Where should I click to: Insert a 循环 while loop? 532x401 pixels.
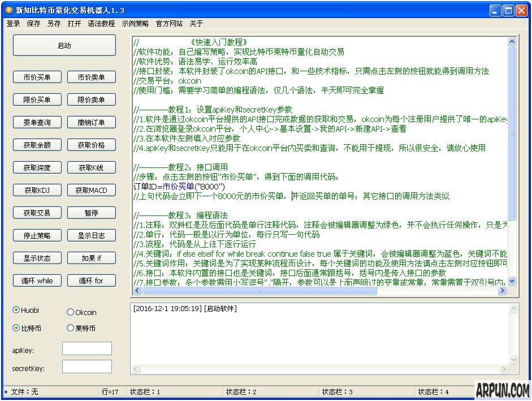point(37,281)
